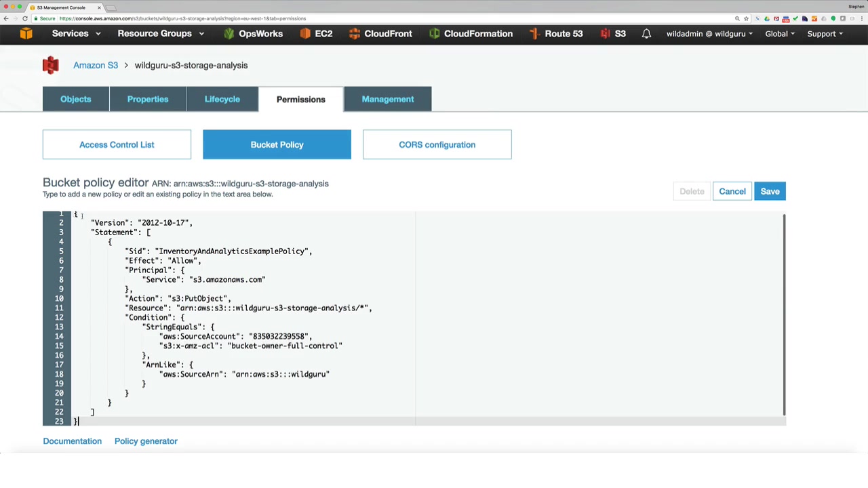Click the aws:SourceAccount value 835032239558
This screenshot has width=868, height=488.
(279, 336)
